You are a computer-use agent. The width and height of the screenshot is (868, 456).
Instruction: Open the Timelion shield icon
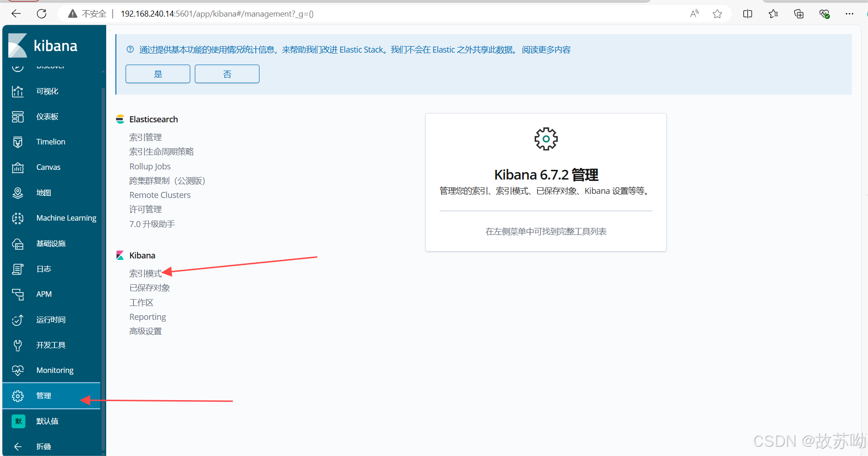point(18,142)
